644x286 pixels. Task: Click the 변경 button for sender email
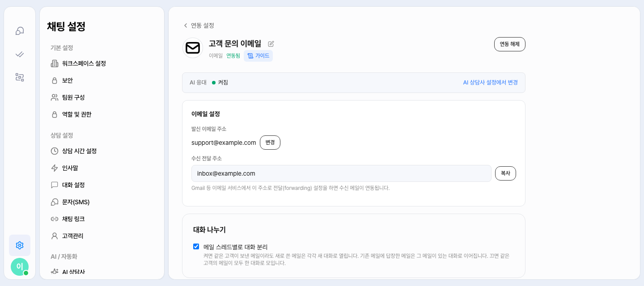click(270, 143)
